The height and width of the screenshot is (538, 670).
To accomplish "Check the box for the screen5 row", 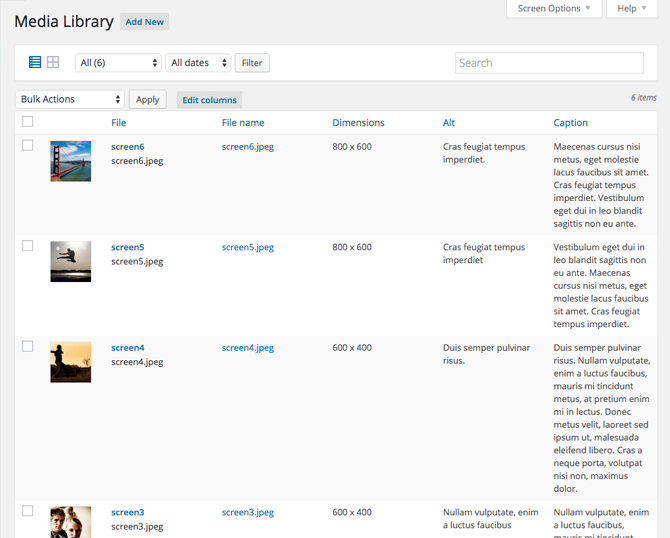I will (27, 246).
